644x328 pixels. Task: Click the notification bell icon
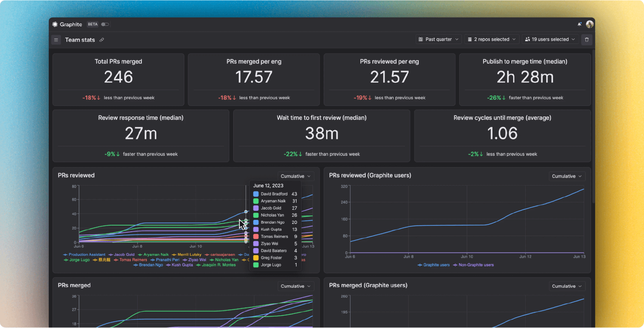tap(579, 24)
